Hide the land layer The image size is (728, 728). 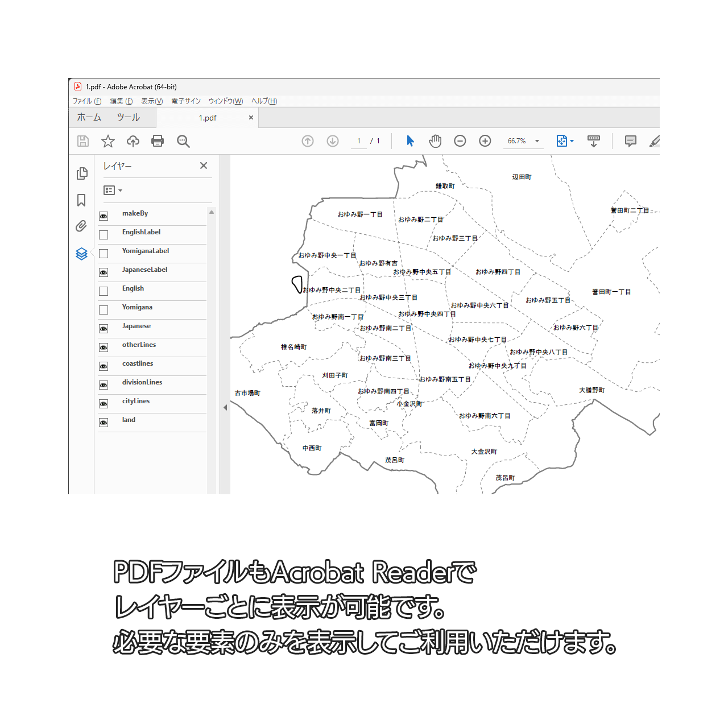tap(104, 423)
